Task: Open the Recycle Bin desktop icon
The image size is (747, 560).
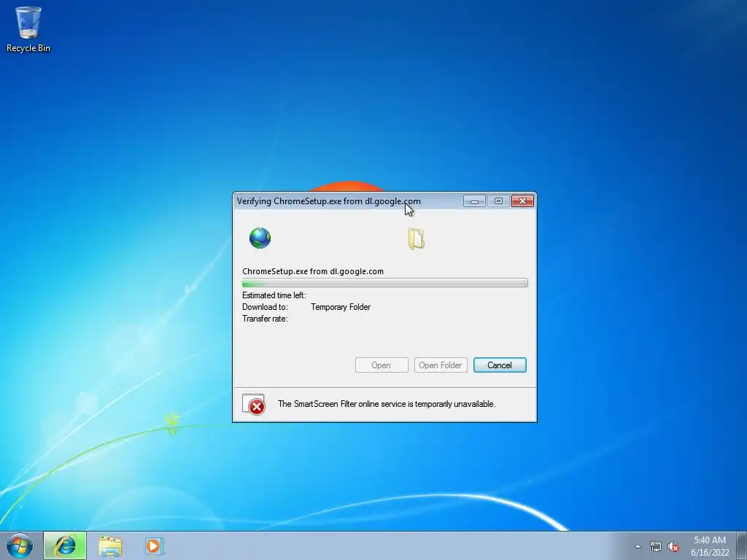Action: click(x=28, y=28)
